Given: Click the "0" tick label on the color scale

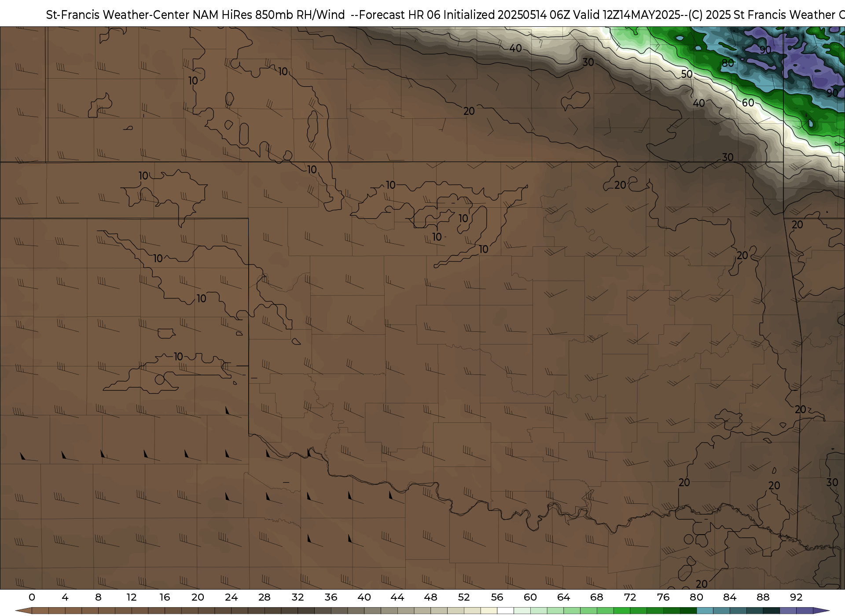Looking at the screenshot, I should point(32,597).
